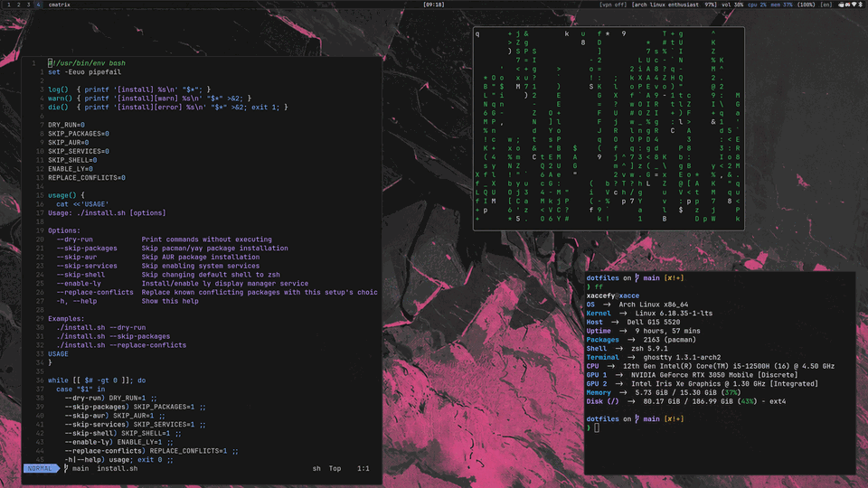Click the Bluetooth tray icon

pyautogui.click(x=861, y=5)
